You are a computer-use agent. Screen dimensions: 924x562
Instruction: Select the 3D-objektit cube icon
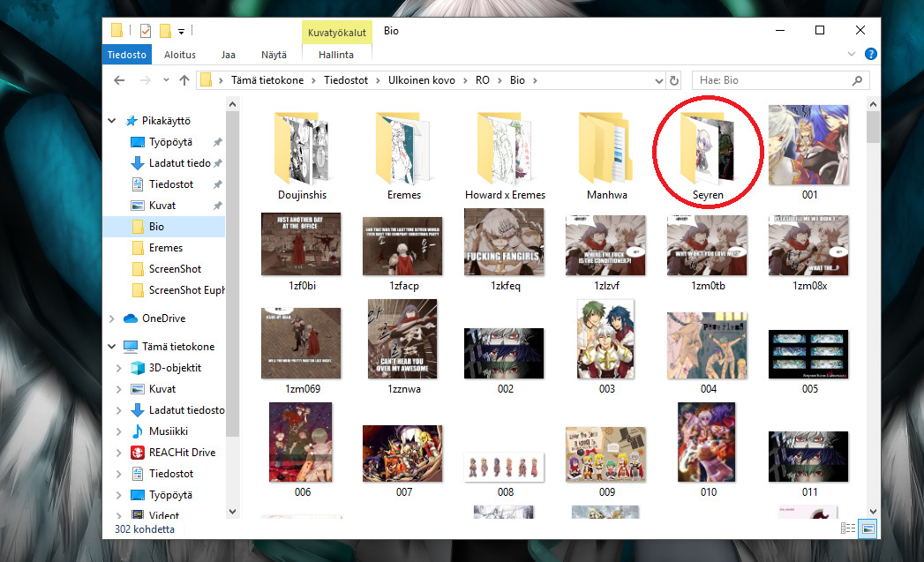(138, 368)
